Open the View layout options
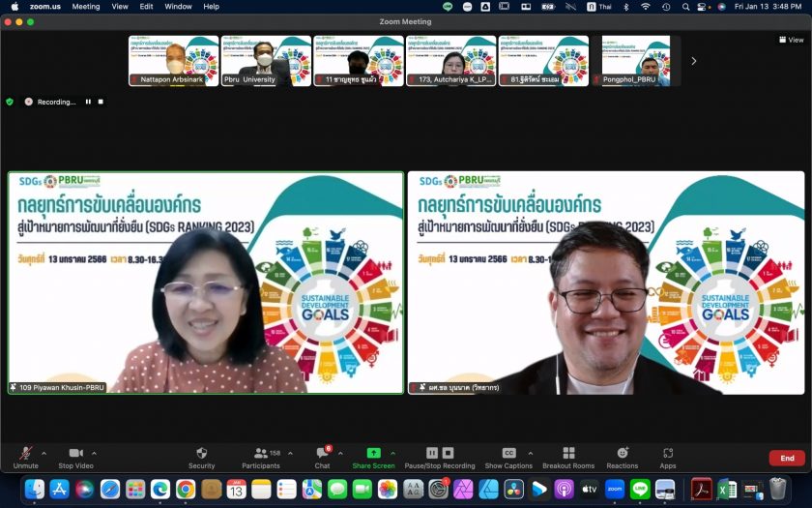This screenshot has width=812, height=508. click(x=791, y=40)
